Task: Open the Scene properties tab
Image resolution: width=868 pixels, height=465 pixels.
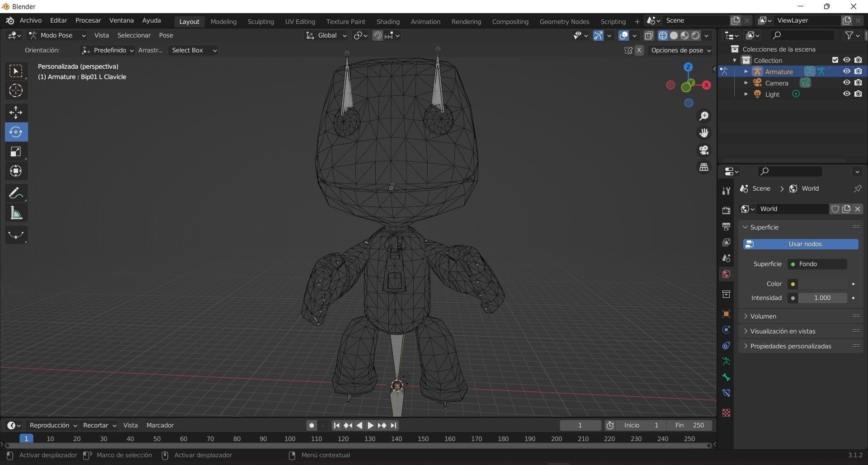Action: click(x=726, y=258)
